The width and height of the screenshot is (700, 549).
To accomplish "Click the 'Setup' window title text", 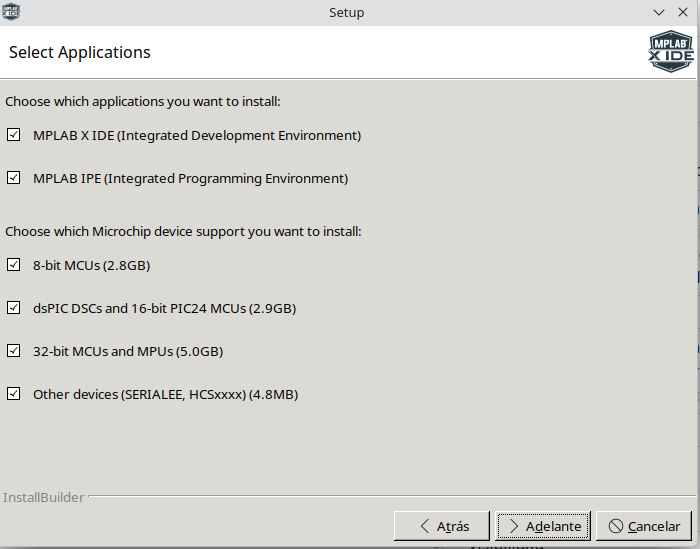I will point(346,13).
